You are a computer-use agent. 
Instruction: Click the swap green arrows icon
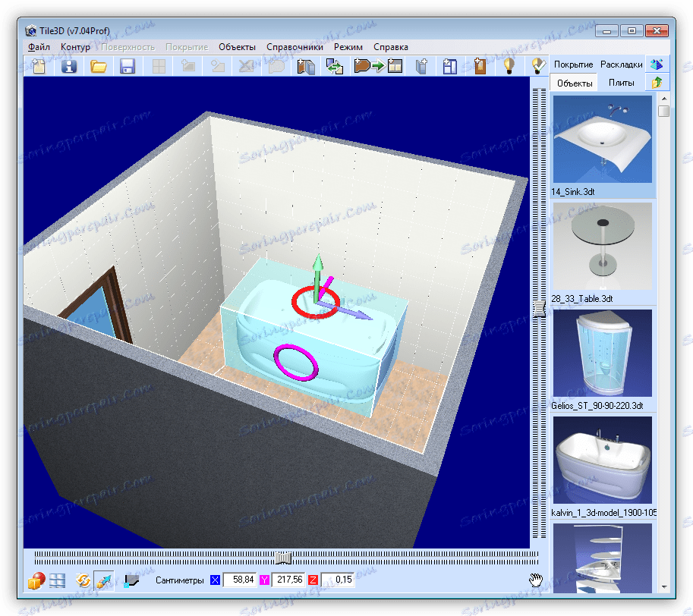pyautogui.click(x=335, y=66)
